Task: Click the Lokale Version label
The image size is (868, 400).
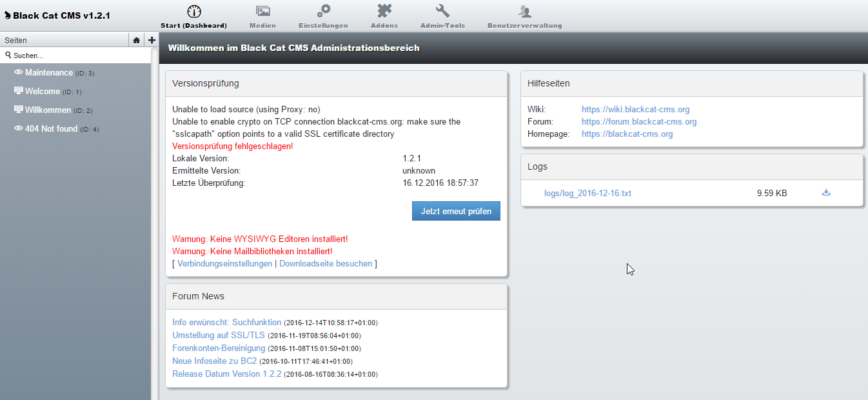Action: pos(201,158)
